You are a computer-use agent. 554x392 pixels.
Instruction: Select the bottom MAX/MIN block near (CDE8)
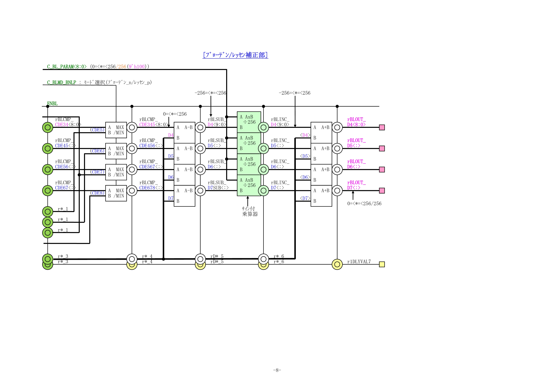[x=116, y=193]
